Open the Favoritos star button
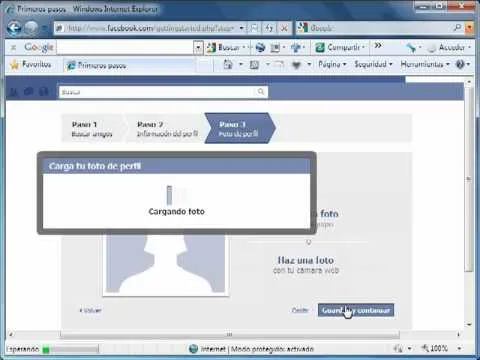480x360 pixels. tap(31, 64)
